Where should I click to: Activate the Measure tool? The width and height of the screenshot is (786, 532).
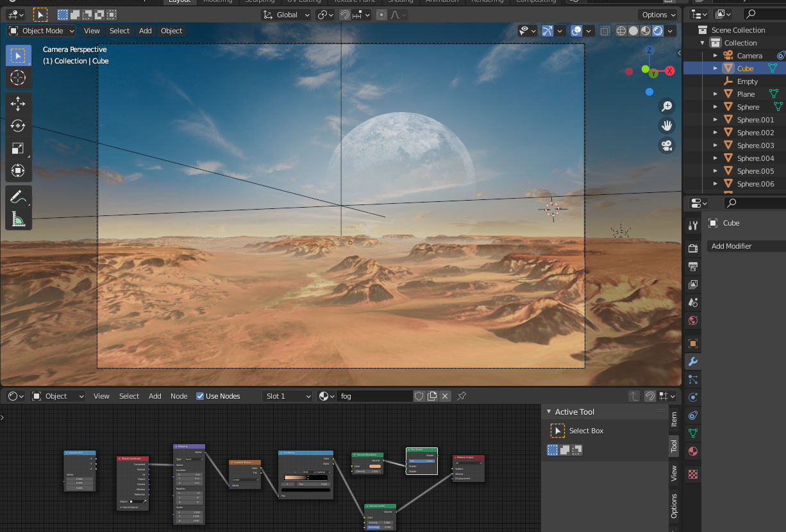click(18, 220)
